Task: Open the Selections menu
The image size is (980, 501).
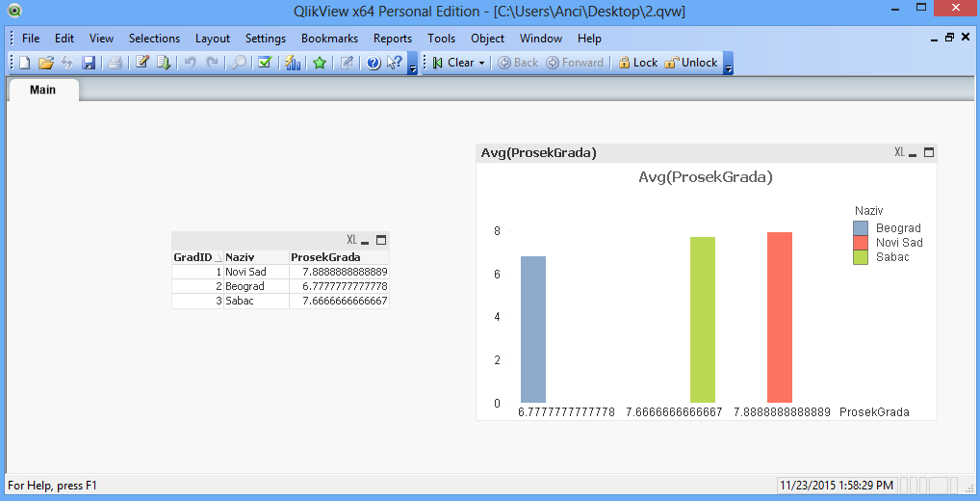Action: pyautogui.click(x=154, y=39)
